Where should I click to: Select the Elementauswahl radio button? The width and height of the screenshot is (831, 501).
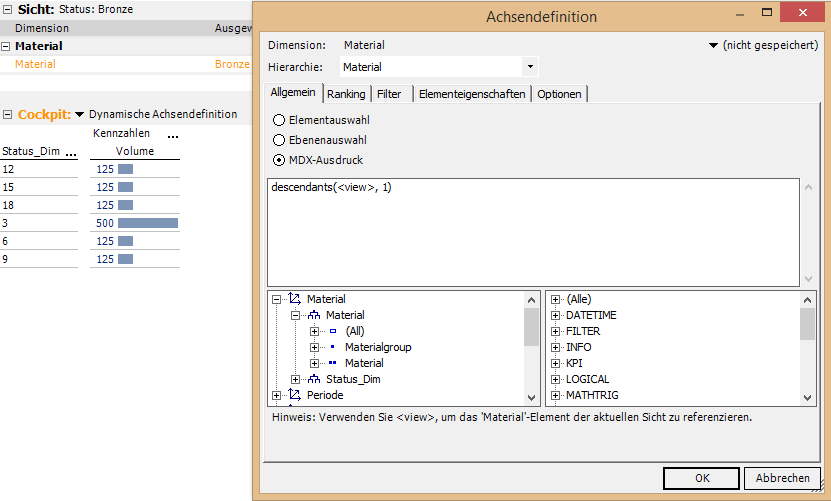pyautogui.click(x=280, y=119)
